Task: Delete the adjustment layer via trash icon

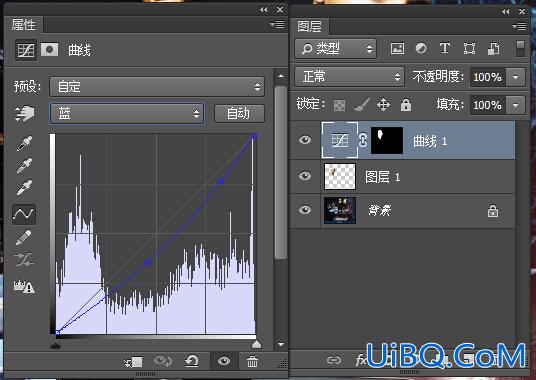Action: pos(252,361)
